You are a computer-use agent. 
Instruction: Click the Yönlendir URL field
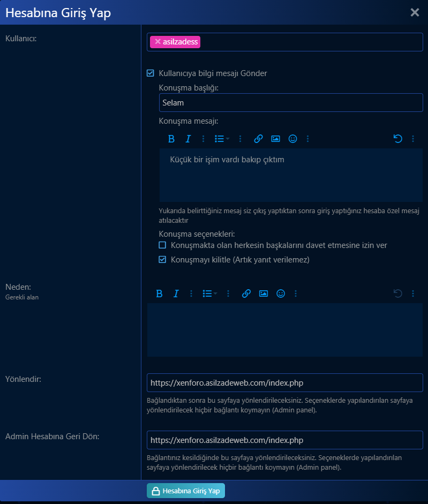[x=285, y=383]
